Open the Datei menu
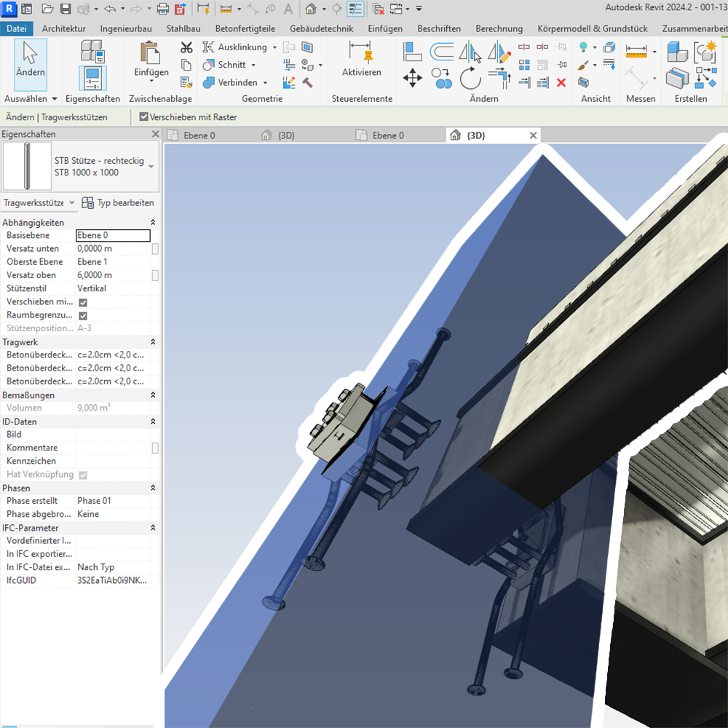The height and width of the screenshot is (728, 728). [17, 28]
